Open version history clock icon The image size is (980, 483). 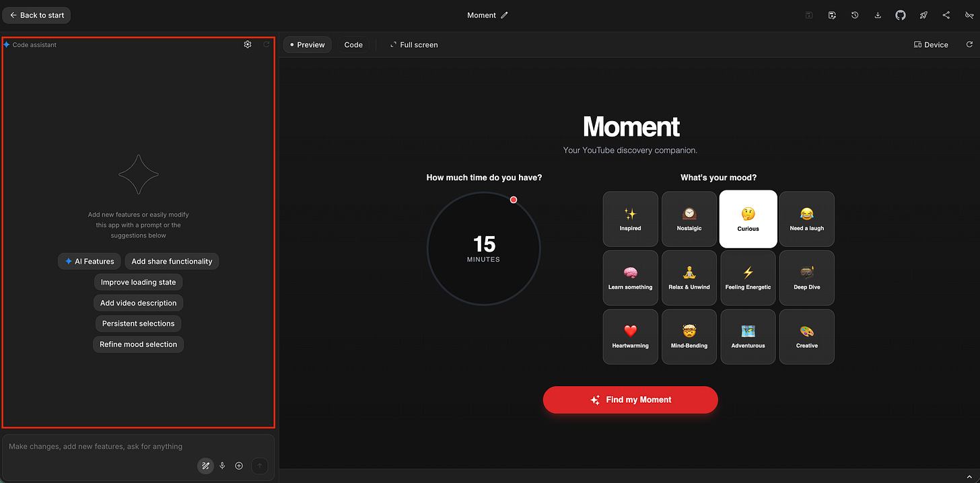(x=855, y=15)
